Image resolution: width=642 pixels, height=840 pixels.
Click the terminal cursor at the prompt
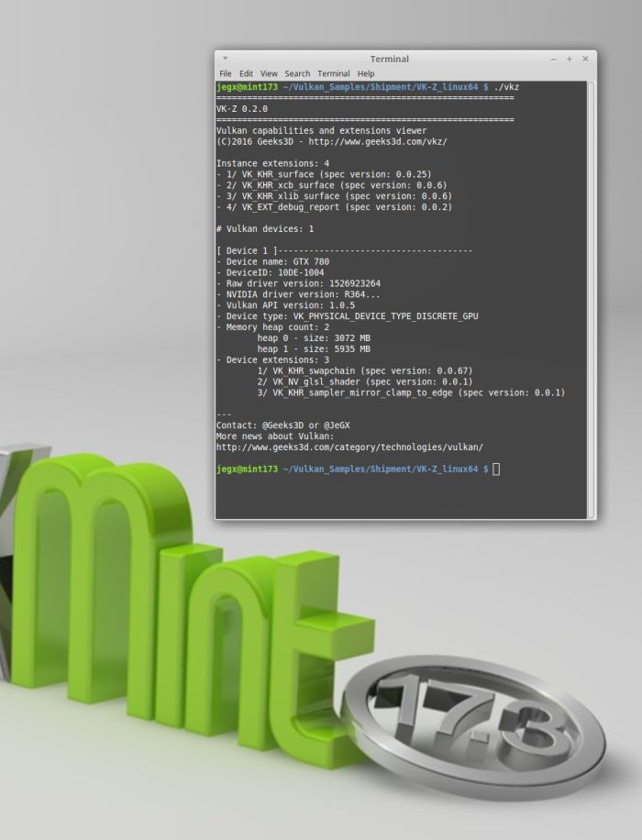[x=496, y=469]
